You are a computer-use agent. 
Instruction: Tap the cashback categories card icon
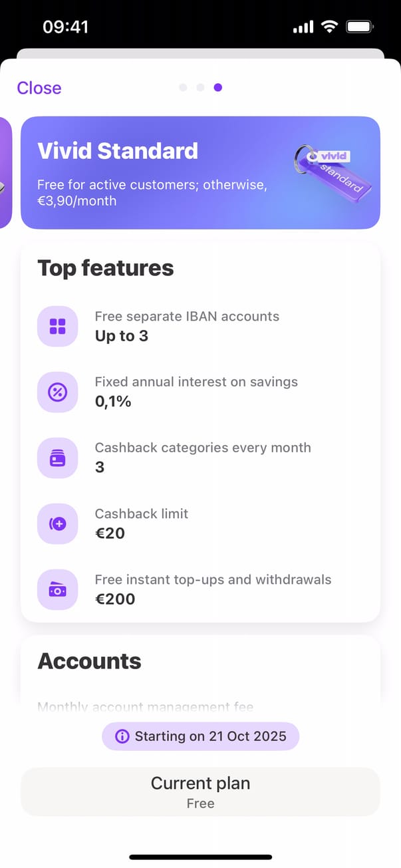[58, 458]
